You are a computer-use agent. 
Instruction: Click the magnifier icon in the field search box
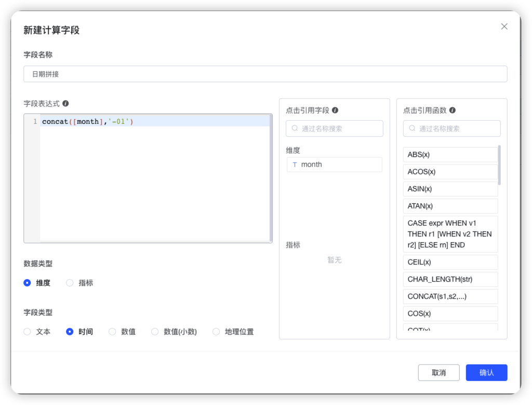pos(295,128)
